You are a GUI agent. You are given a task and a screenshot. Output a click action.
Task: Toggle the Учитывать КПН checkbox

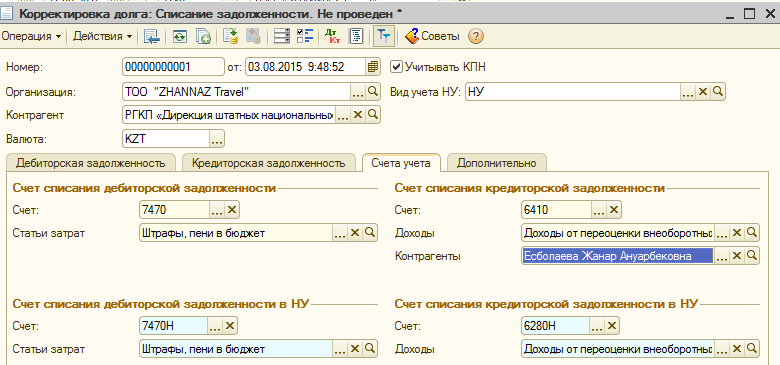point(396,66)
